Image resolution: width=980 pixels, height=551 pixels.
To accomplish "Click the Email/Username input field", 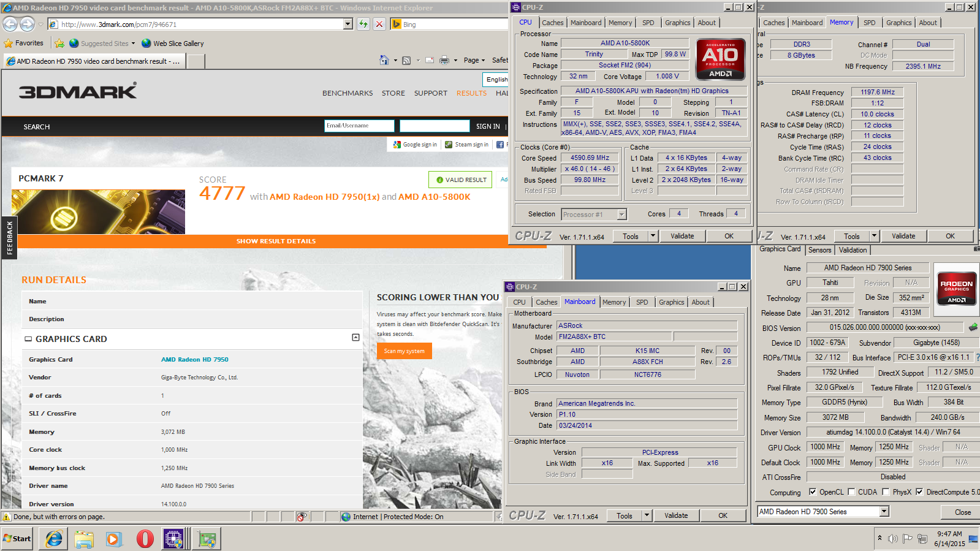I will (x=359, y=126).
